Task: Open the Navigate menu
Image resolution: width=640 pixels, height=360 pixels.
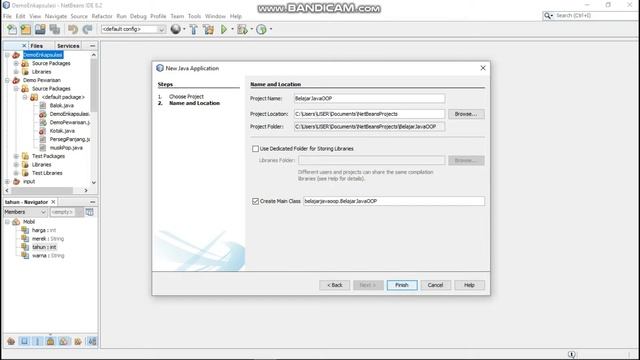Action: click(56, 16)
